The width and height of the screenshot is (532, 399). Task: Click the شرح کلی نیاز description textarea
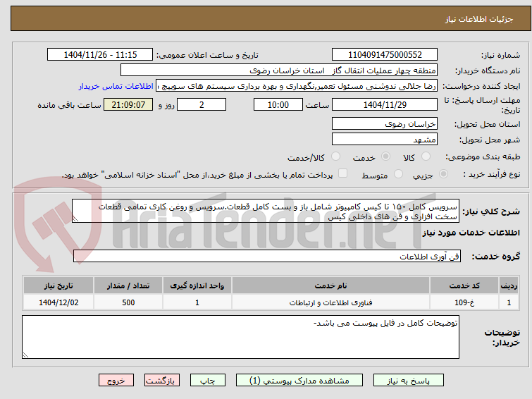266,211
